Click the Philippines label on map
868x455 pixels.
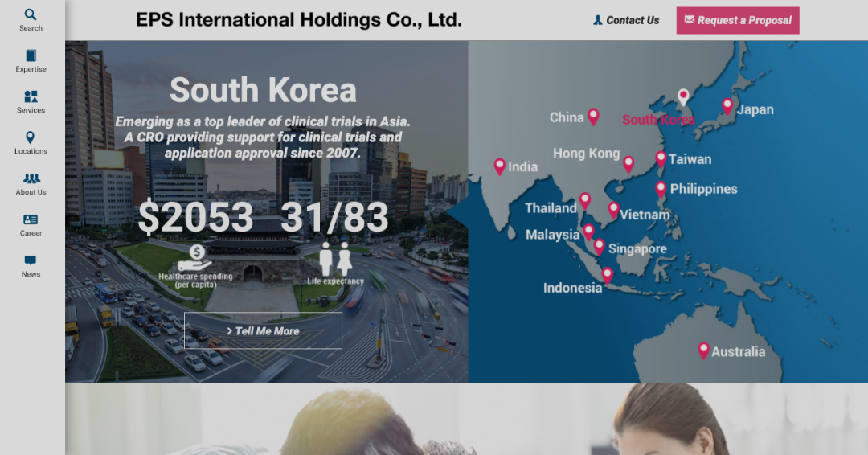(x=703, y=189)
